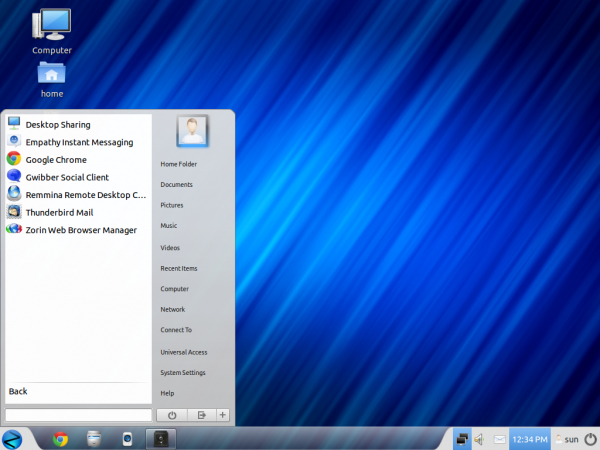Show Recent Items

click(179, 269)
